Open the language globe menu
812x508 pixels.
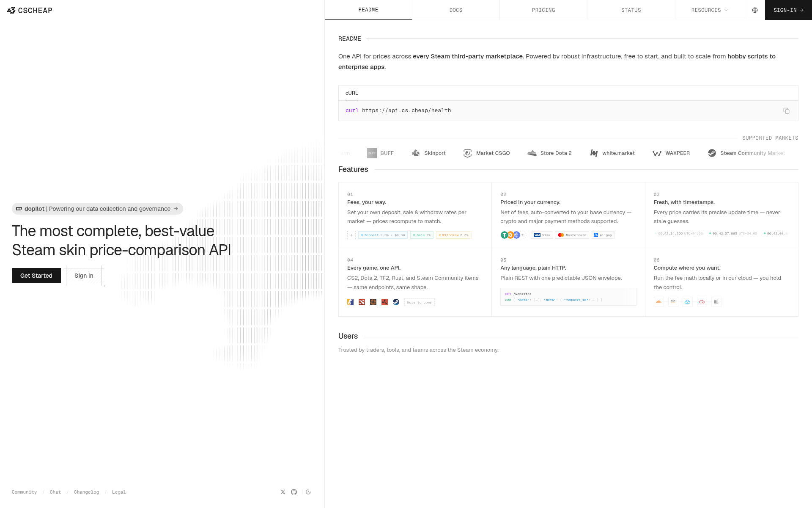coord(755,10)
